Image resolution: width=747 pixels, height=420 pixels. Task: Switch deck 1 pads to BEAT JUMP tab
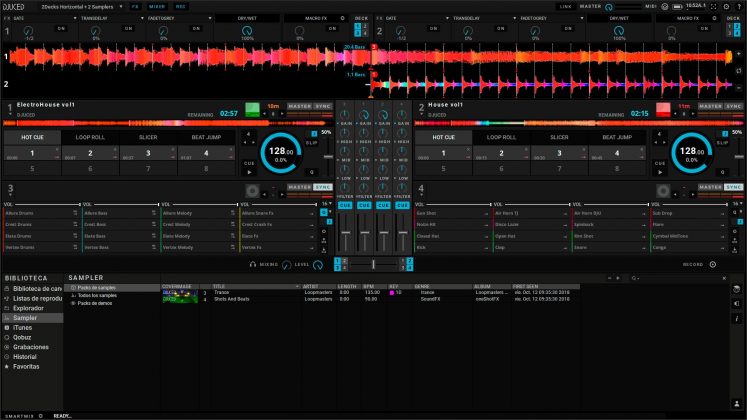pyautogui.click(x=206, y=137)
